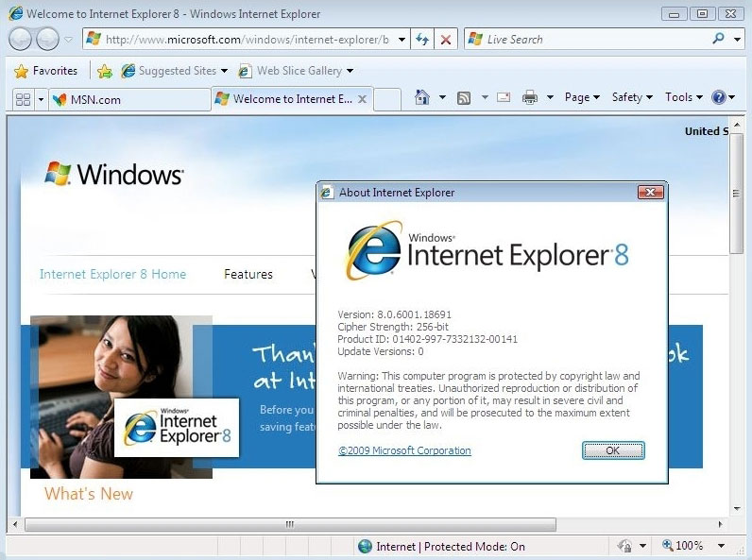This screenshot has height=560, width=752.
Task: Open the Print options dropdown arrow
Action: tap(550, 97)
